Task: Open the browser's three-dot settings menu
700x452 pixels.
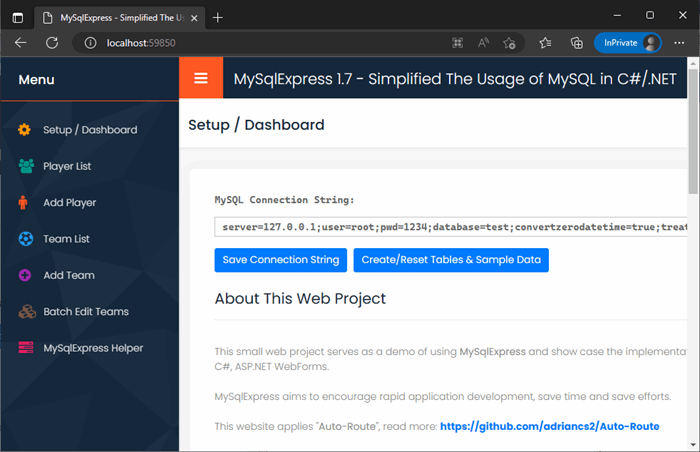Action: [x=679, y=43]
